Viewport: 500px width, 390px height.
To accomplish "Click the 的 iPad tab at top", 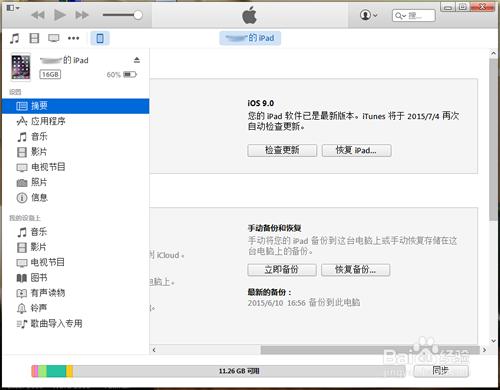I will (250, 38).
